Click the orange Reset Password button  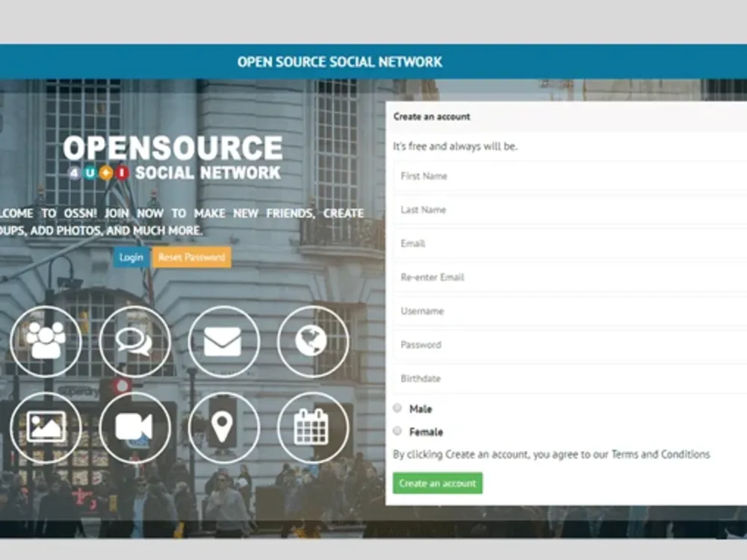point(191,257)
